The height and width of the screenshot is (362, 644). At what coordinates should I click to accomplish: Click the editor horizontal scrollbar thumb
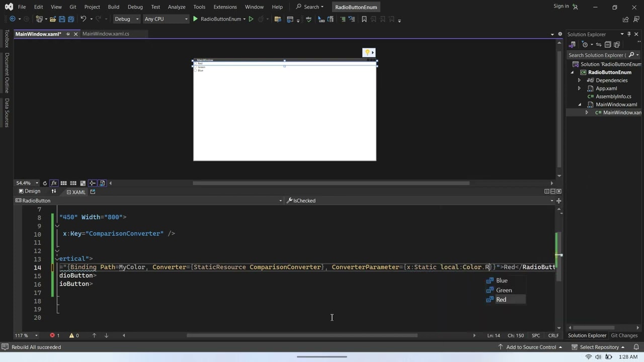(302, 335)
